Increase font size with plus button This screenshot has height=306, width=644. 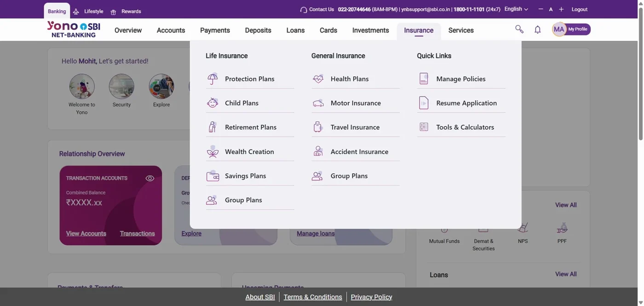click(561, 9)
